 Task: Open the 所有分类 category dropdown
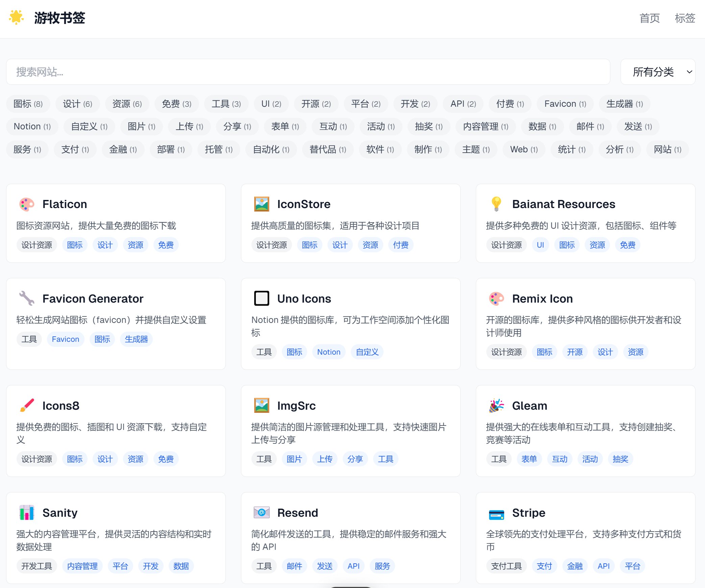pos(658,72)
